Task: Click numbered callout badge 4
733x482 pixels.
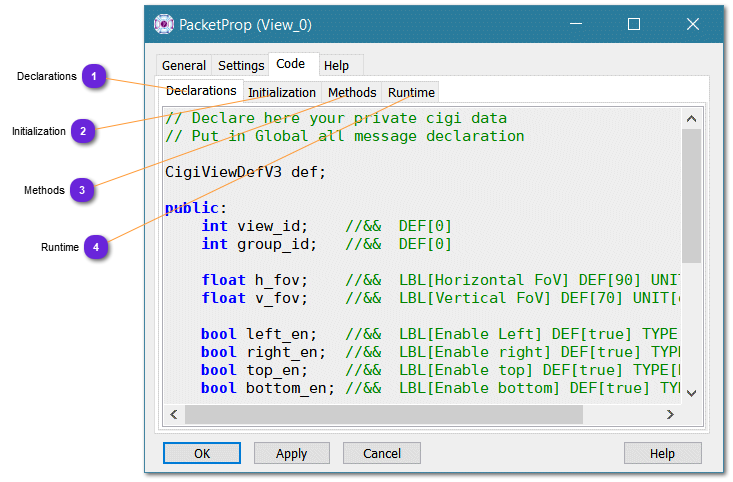Action: [96, 246]
